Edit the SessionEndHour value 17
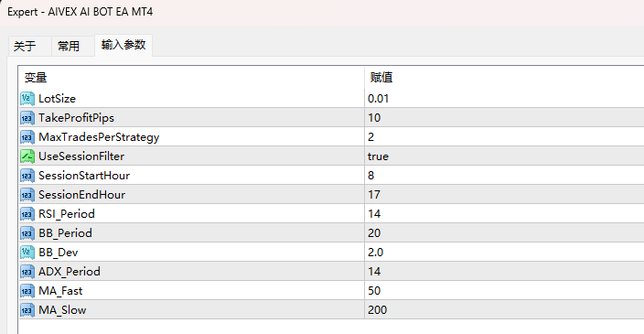The height and width of the screenshot is (334, 644). pyautogui.click(x=504, y=195)
